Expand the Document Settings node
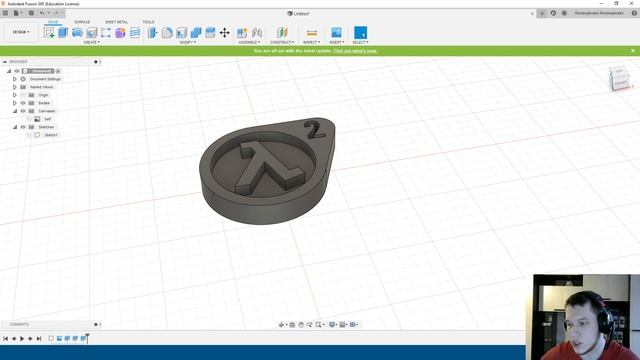The width and height of the screenshot is (640, 360). click(x=15, y=79)
